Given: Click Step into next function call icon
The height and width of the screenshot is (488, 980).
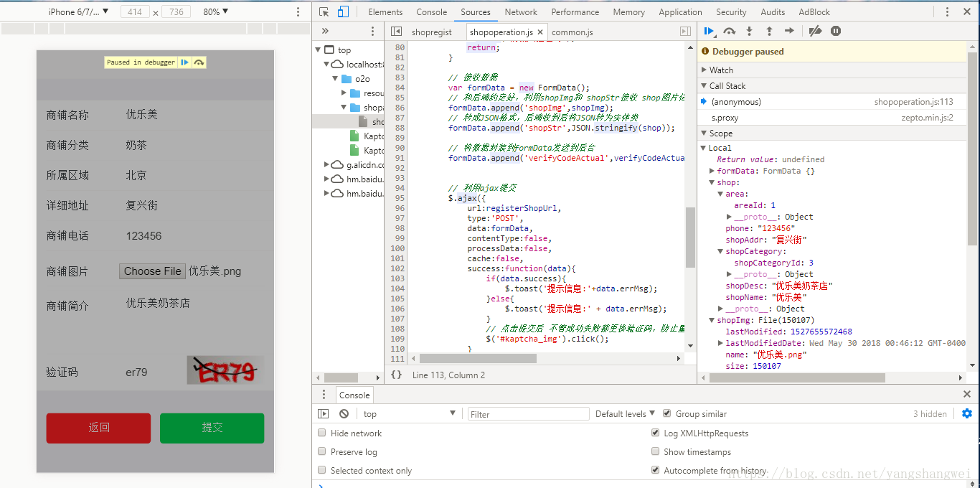Looking at the screenshot, I should pyautogui.click(x=749, y=31).
